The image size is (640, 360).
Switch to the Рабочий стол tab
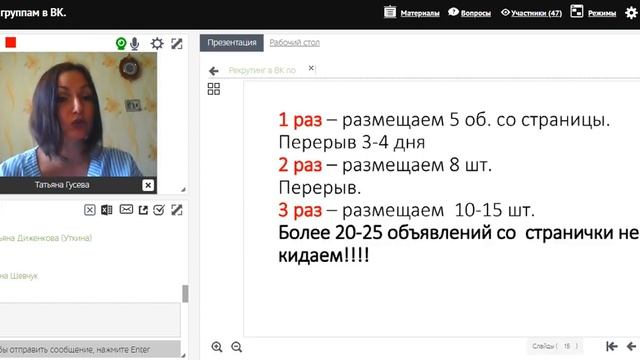pyautogui.click(x=295, y=42)
